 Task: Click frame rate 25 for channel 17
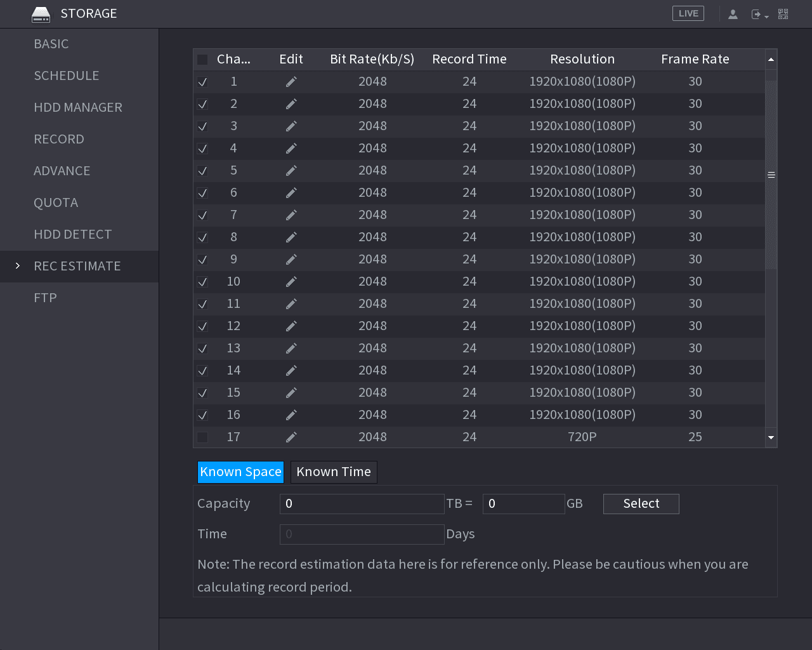click(695, 437)
